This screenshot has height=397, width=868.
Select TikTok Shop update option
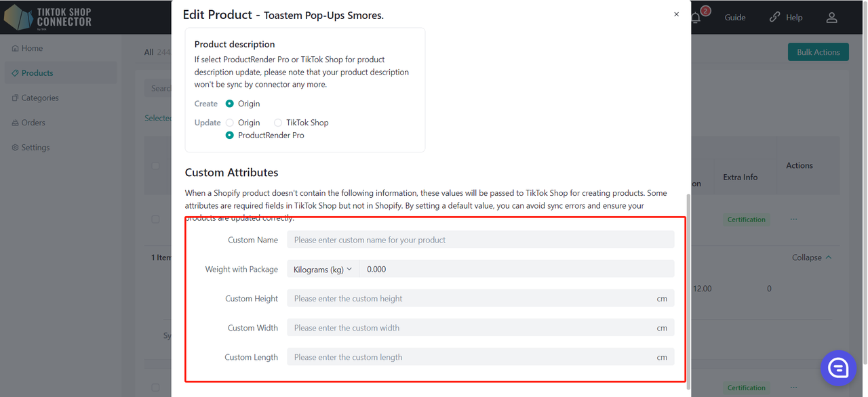(x=278, y=123)
